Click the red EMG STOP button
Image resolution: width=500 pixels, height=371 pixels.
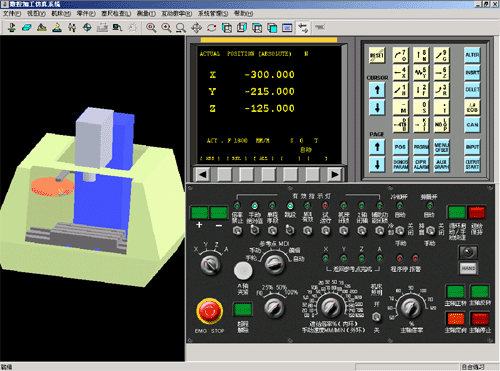click(209, 311)
